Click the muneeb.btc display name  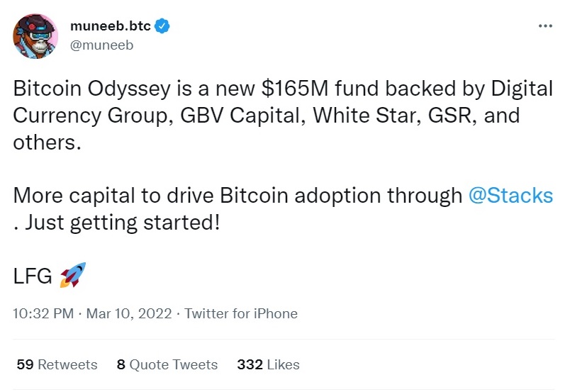pyautogui.click(x=110, y=26)
